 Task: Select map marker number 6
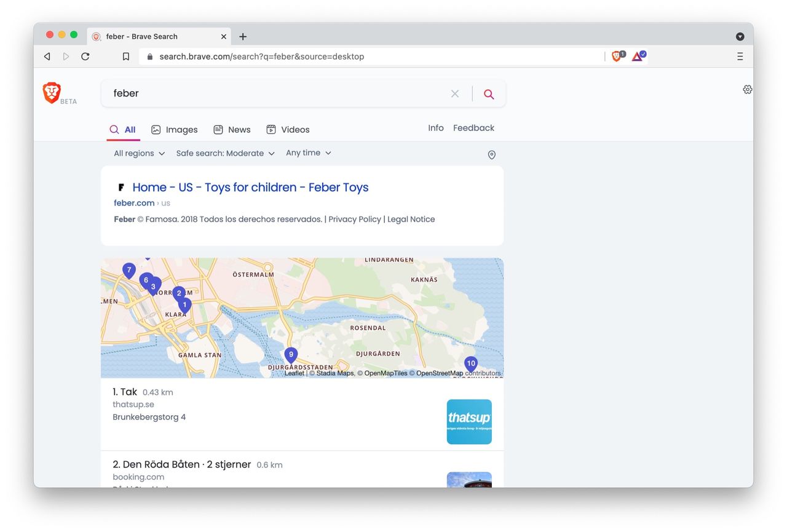(146, 280)
